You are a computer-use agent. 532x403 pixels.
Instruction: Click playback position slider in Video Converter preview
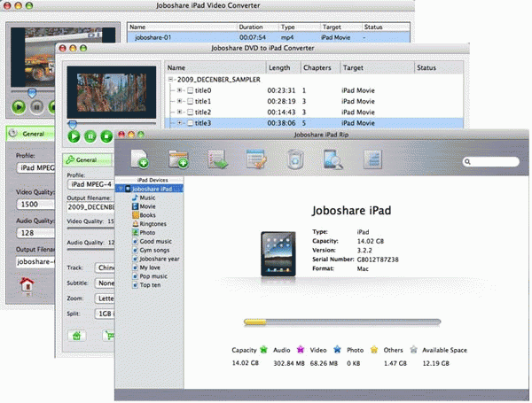click(x=33, y=92)
